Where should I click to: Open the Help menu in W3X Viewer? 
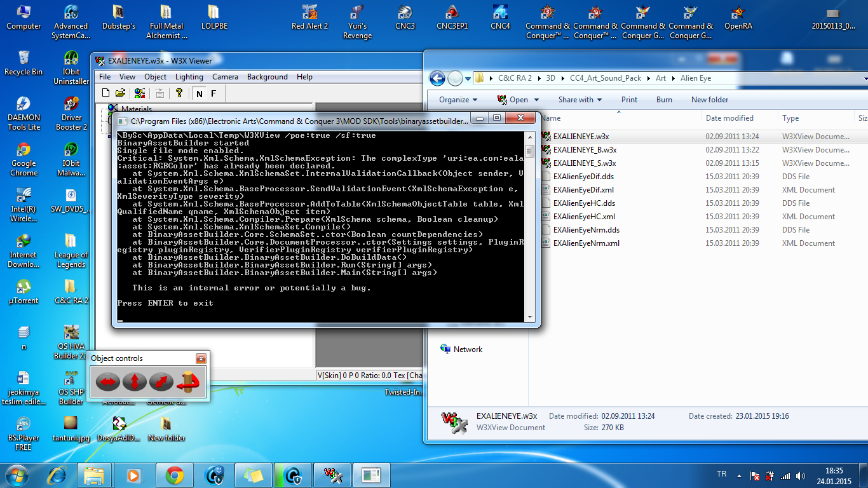coord(304,77)
